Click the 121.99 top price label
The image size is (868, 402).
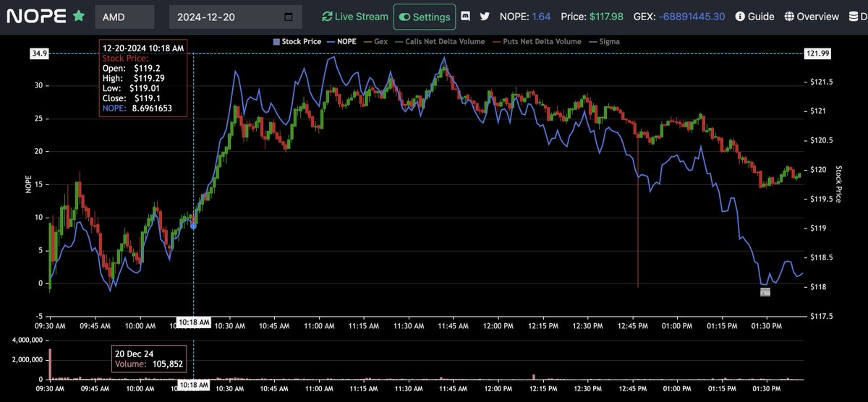[x=818, y=54]
